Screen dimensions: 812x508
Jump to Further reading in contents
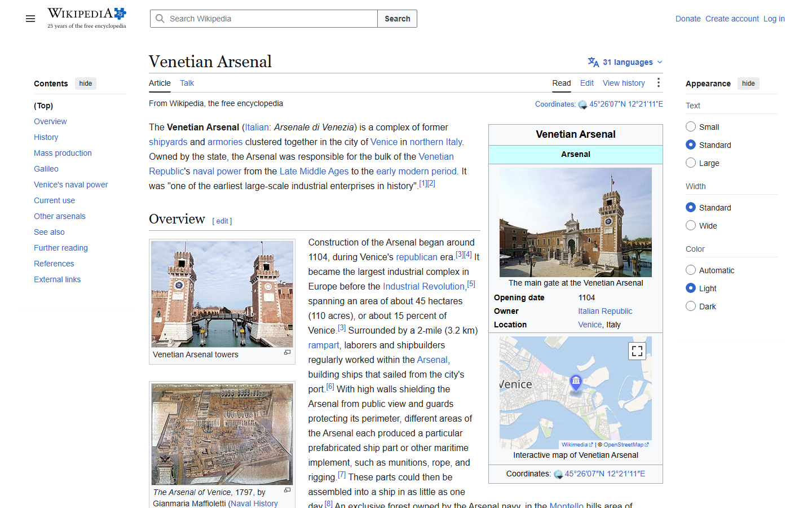(x=61, y=248)
